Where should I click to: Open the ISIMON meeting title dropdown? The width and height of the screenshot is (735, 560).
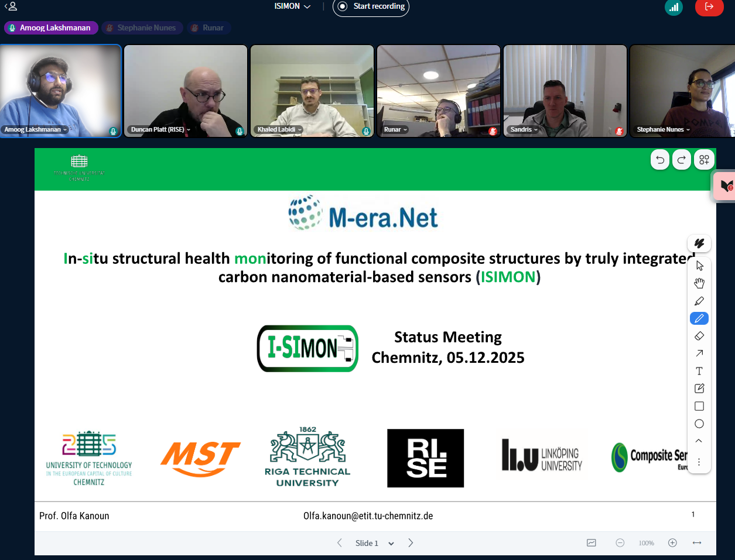[292, 6]
